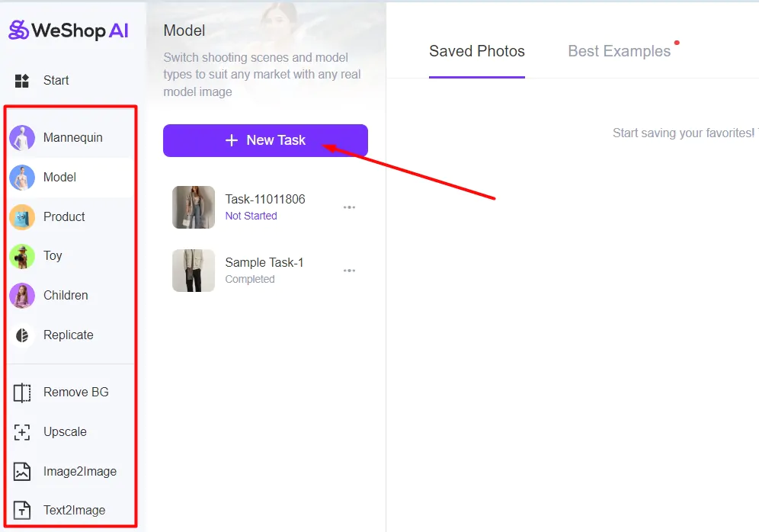Image resolution: width=759 pixels, height=532 pixels.
Task: Select the Product tool icon
Action: (22, 217)
